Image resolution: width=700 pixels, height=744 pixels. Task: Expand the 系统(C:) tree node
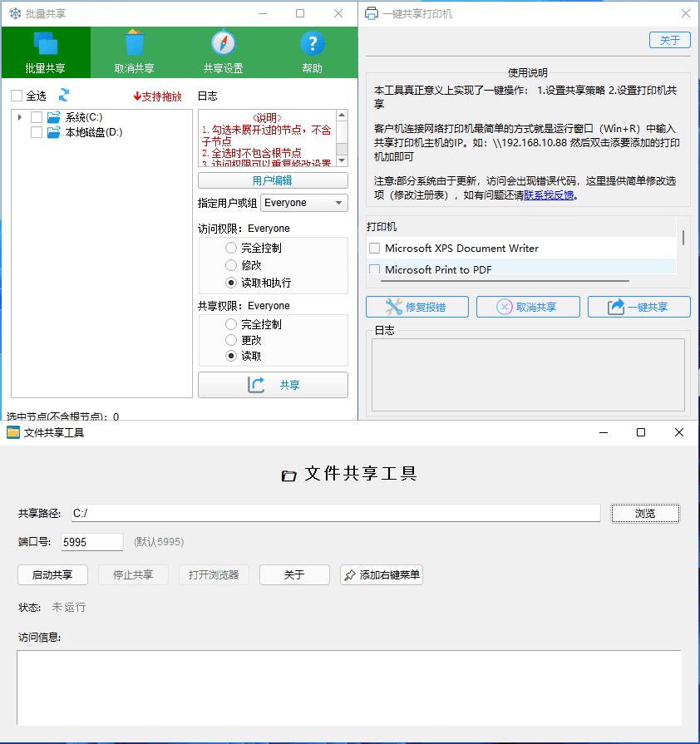(x=20, y=116)
